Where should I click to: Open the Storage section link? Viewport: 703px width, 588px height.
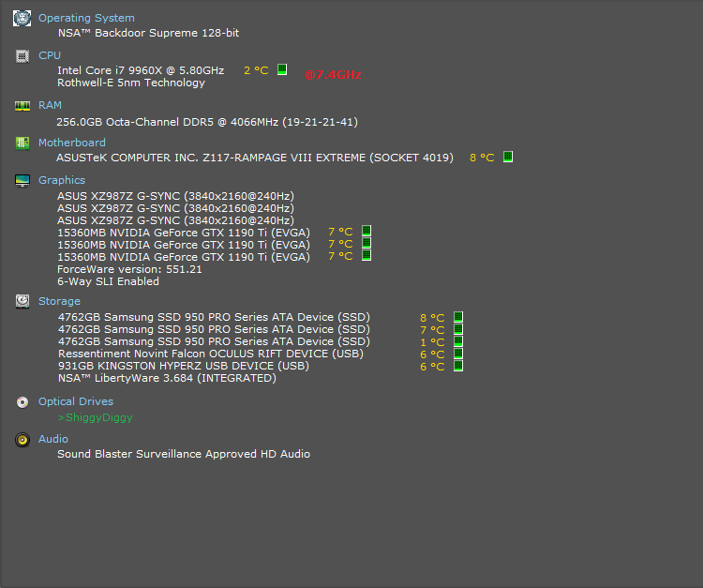pos(59,301)
